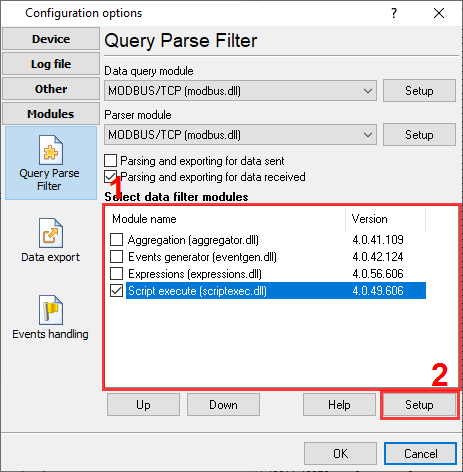The height and width of the screenshot is (472, 463).
Task: Click the Module name column header
Action: point(226,219)
